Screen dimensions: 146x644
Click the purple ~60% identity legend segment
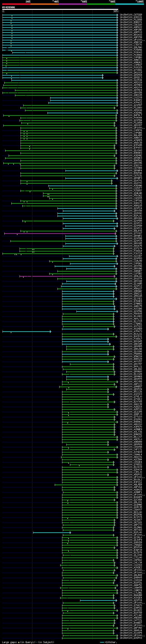point(73,4)
